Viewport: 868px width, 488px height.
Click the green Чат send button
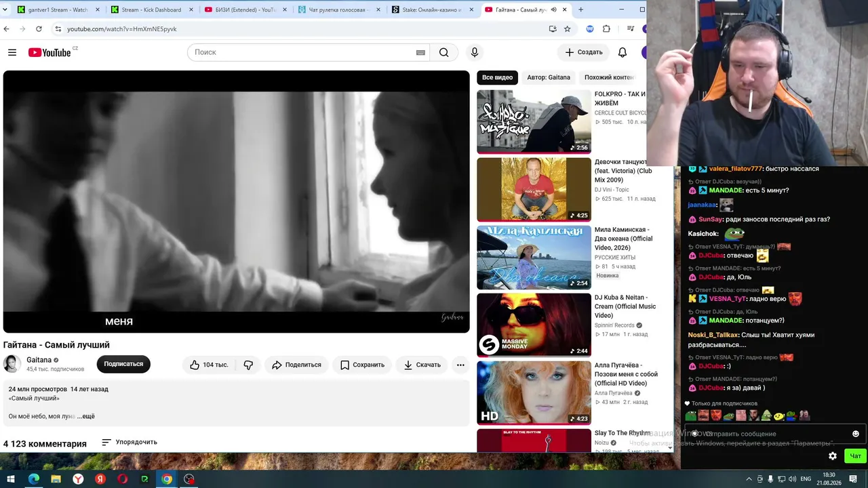pos(855,456)
